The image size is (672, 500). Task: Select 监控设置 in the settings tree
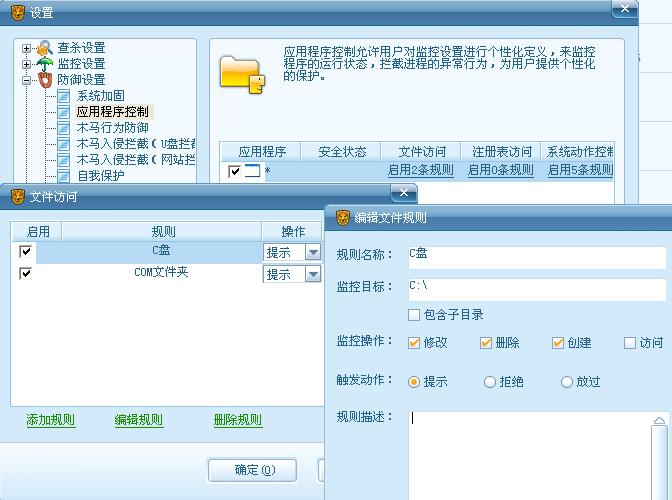click(81, 64)
